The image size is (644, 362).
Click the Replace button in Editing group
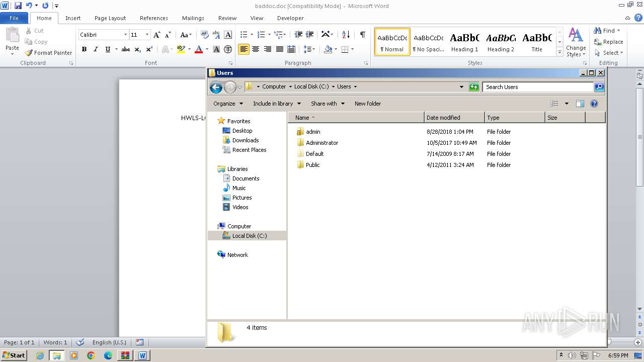[609, 42]
